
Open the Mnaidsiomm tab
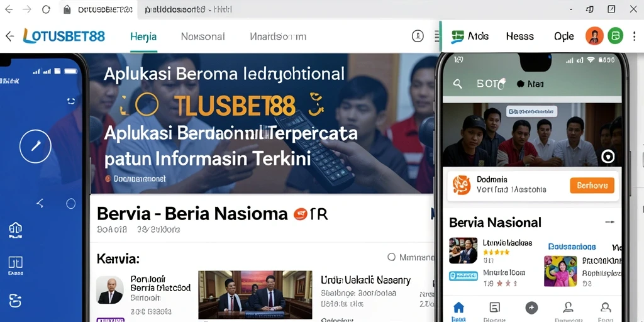pos(278,36)
